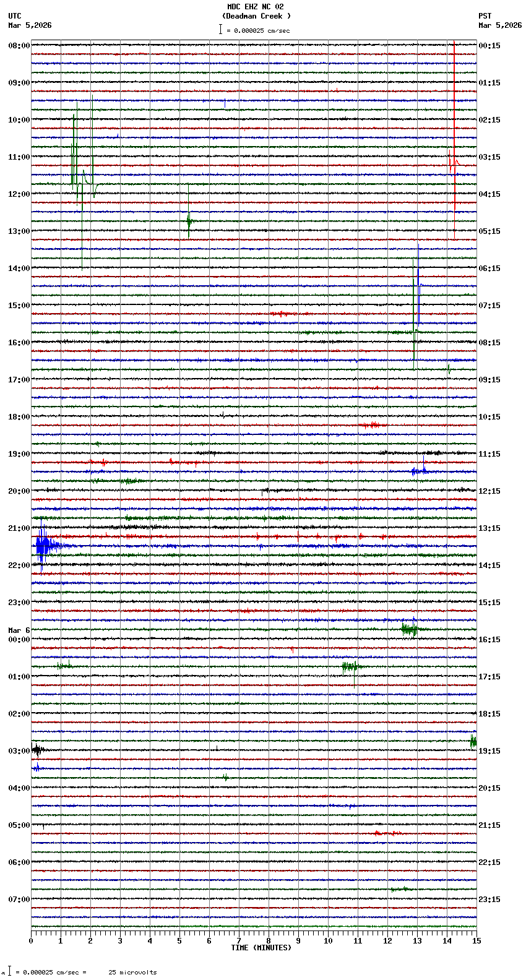This screenshot has height=980, width=526.
Task: Click the '(Deadman Creek )' subtitle
Action: pos(256,16)
